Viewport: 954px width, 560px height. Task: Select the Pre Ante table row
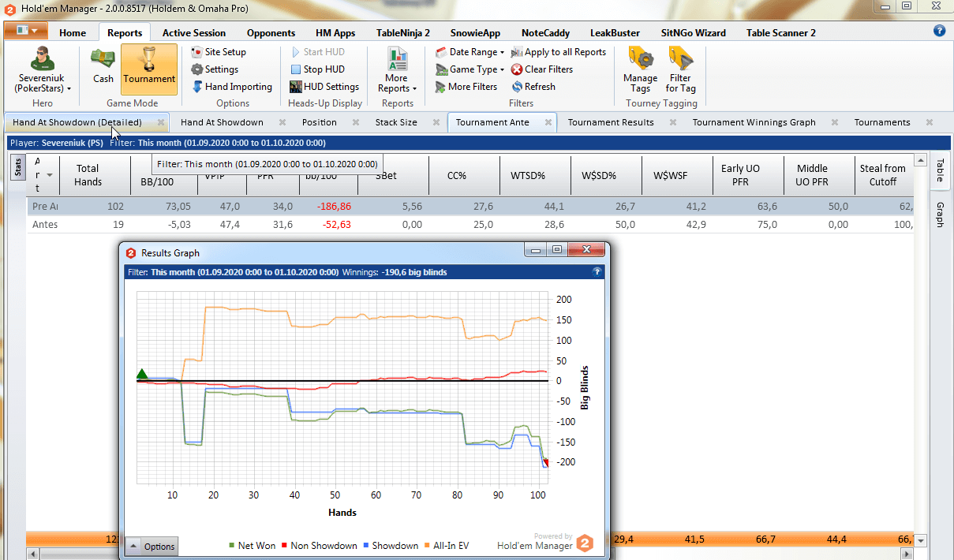(x=470, y=206)
